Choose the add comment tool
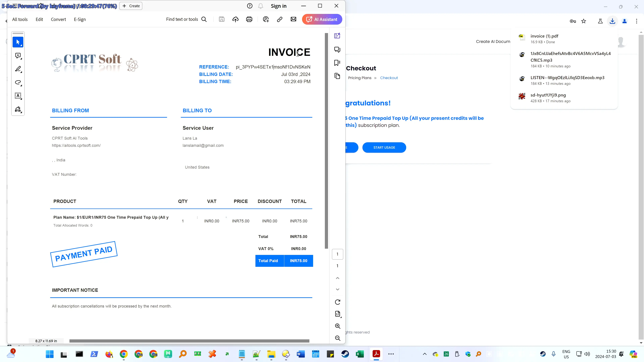The image size is (644, 362). (x=18, y=55)
